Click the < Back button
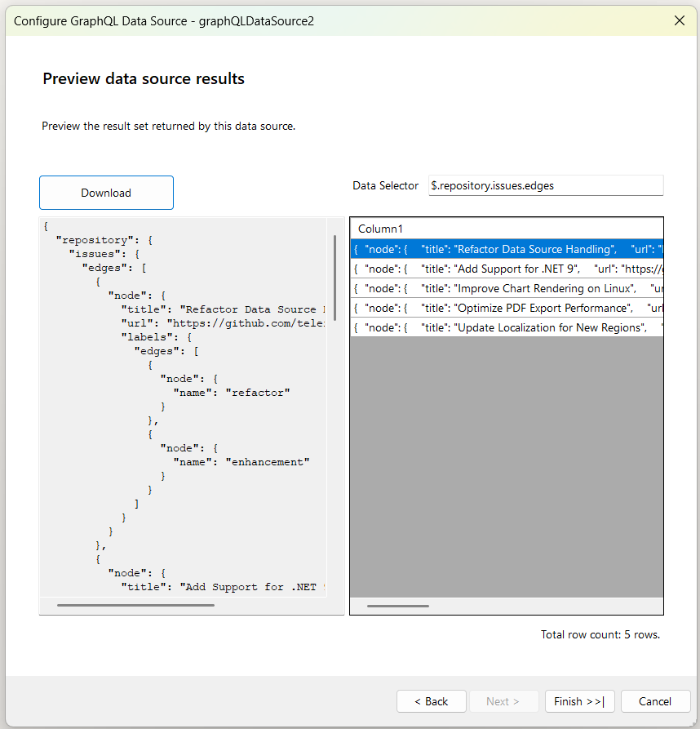The height and width of the screenshot is (729, 700). [431, 701]
